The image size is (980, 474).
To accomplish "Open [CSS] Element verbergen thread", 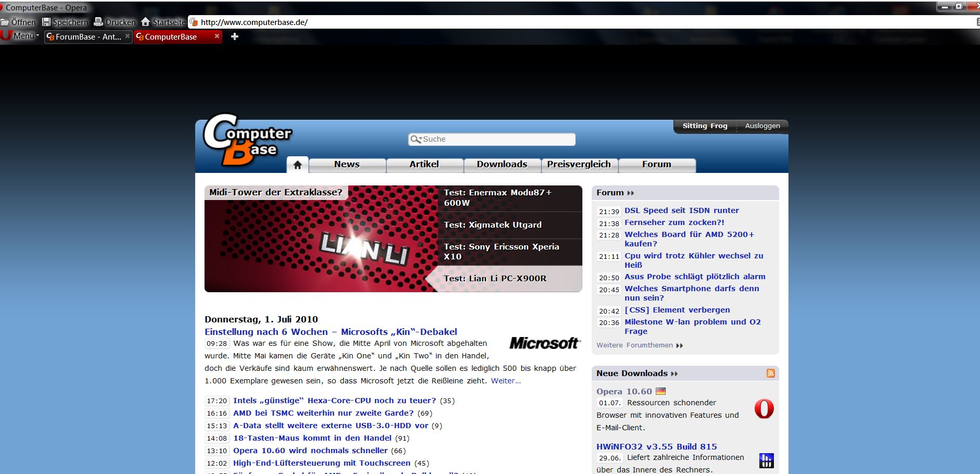I will point(677,310).
